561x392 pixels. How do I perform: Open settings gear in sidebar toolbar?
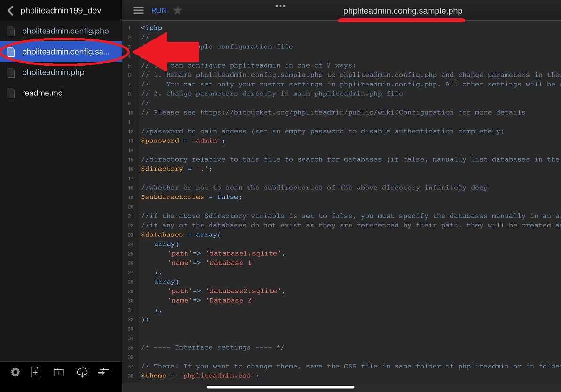point(15,372)
